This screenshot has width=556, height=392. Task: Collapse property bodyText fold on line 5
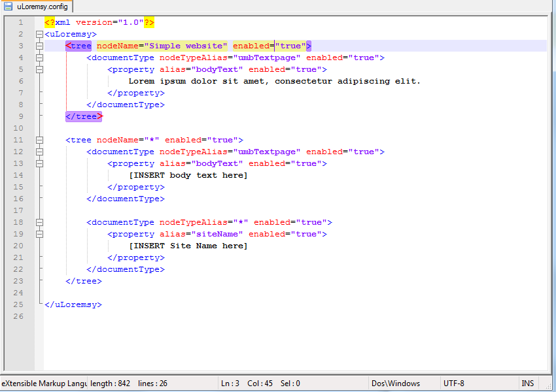[39, 69]
